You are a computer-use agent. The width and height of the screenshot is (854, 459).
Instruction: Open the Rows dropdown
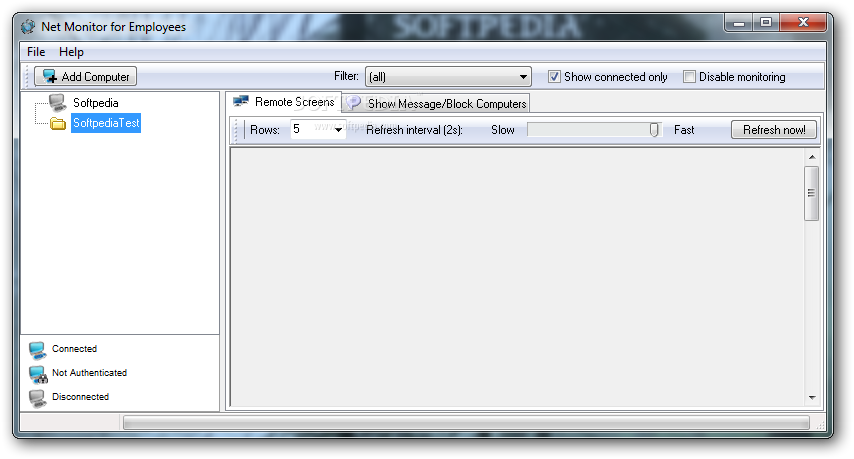point(318,130)
